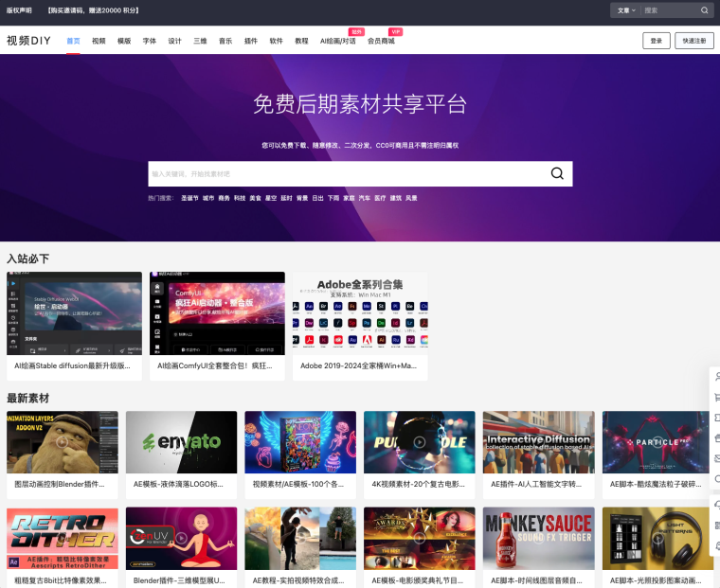Select hot search tag 背景
Screen dimensions: 720x588
point(301,198)
